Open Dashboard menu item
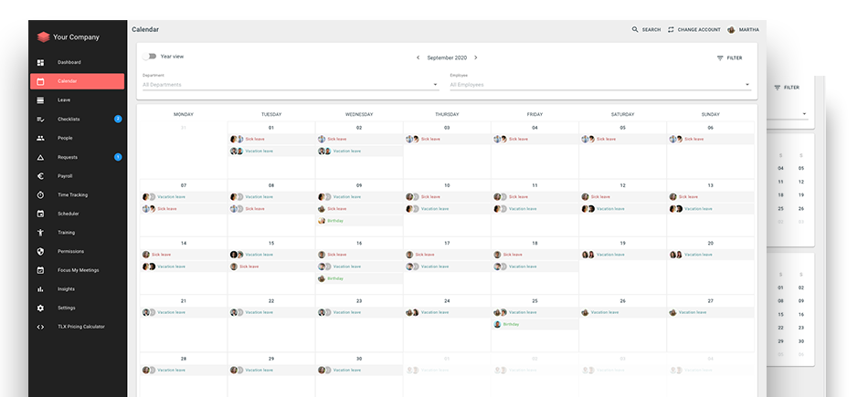 pyautogui.click(x=77, y=62)
